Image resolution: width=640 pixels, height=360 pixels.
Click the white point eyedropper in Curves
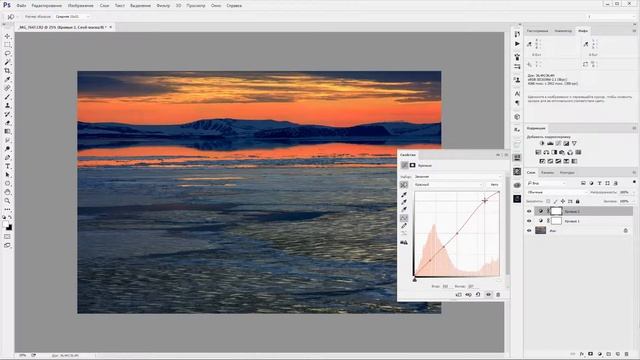coord(404,209)
